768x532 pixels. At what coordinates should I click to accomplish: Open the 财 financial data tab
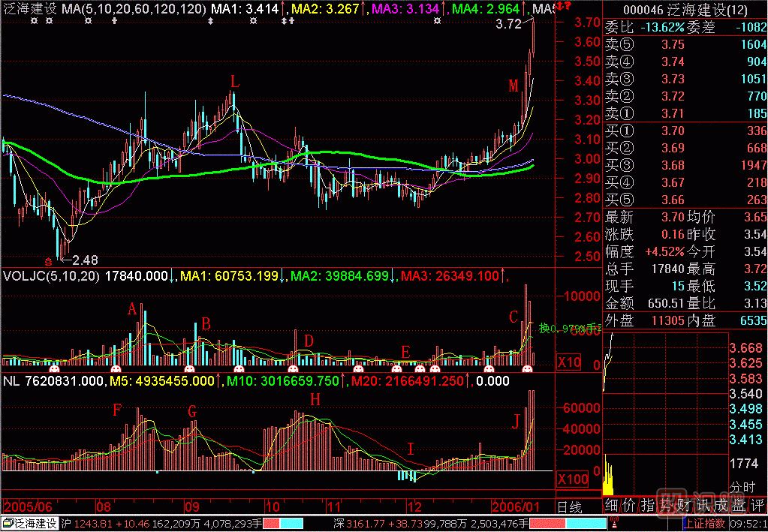click(x=683, y=505)
